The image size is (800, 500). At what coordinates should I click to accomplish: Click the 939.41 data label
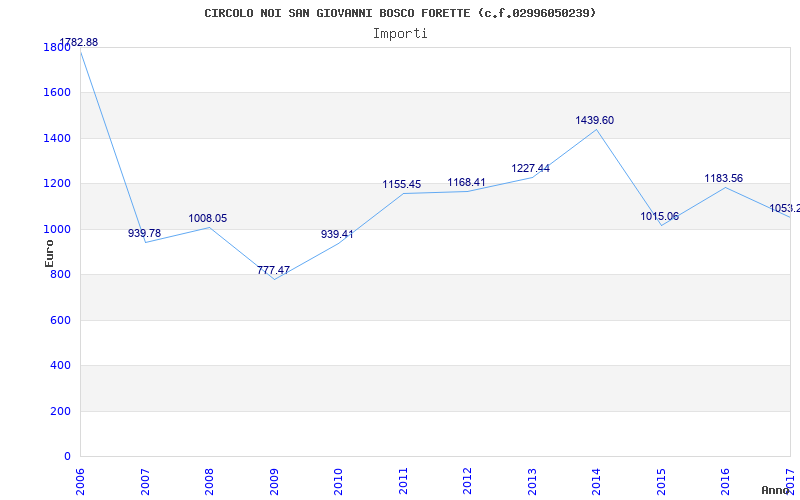coord(337,234)
